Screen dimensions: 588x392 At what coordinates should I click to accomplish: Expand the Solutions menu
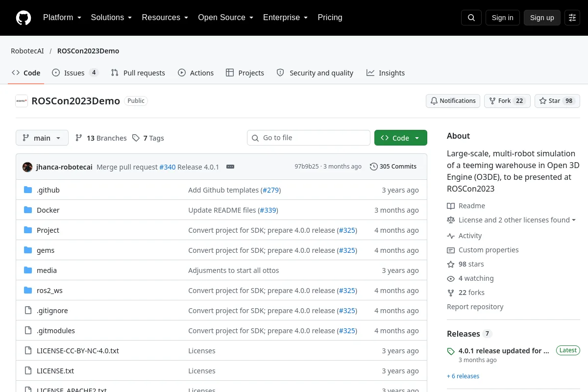tap(111, 18)
